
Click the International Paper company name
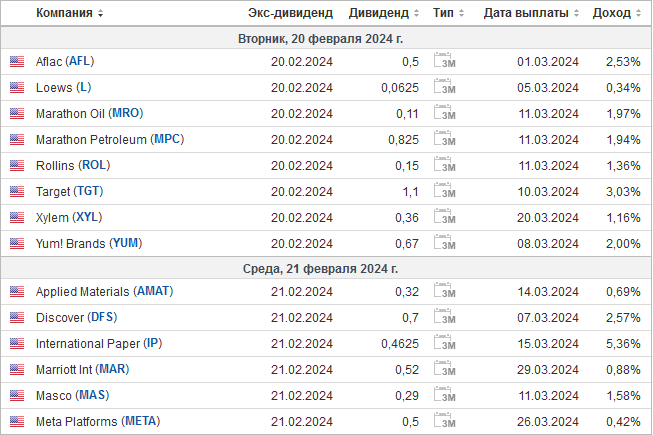pyautogui.click(x=88, y=343)
